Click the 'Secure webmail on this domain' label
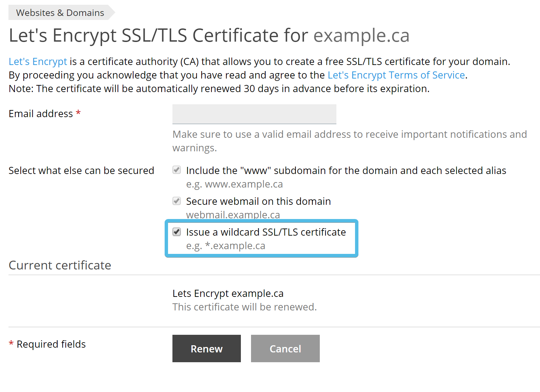 tap(258, 201)
